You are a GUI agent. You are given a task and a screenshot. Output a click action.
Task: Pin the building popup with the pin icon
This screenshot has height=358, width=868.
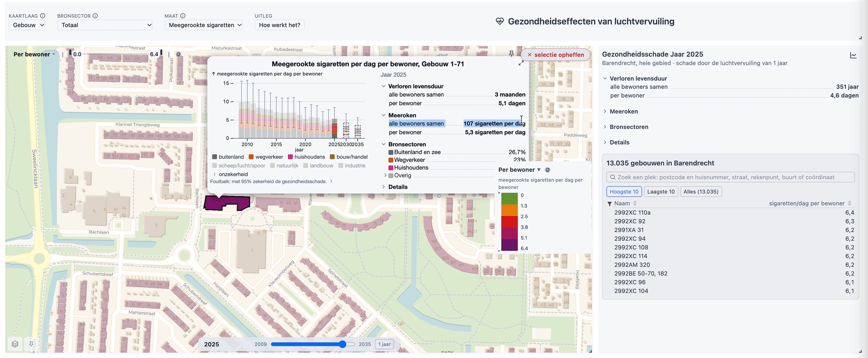pyautogui.click(x=511, y=53)
